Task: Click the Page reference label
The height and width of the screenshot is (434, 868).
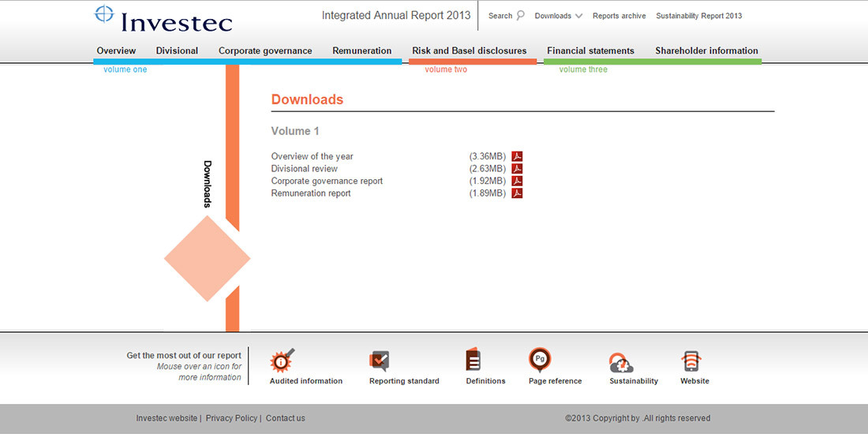Action: pyautogui.click(x=556, y=381)
